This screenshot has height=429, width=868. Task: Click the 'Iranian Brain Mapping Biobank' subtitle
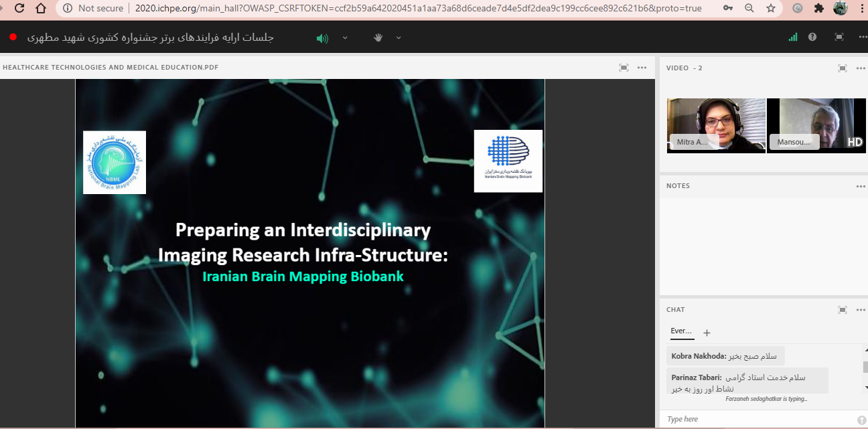[303, 276]
